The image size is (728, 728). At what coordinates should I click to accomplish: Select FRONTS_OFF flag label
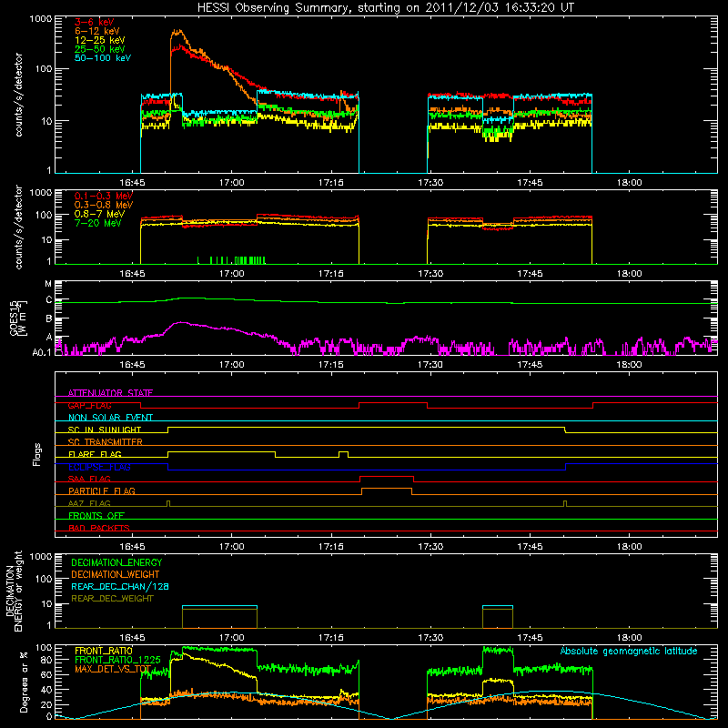(96, 515)
